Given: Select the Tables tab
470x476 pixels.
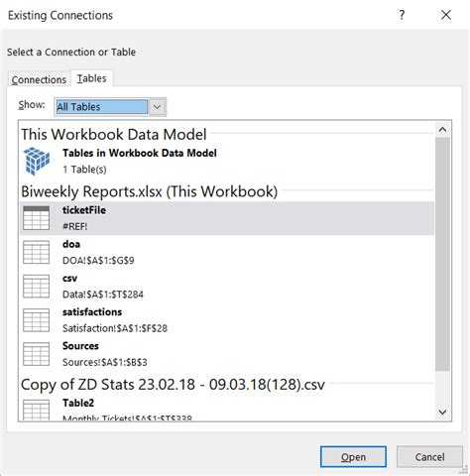Looking at the screenshot, I should tap(92, 78).
